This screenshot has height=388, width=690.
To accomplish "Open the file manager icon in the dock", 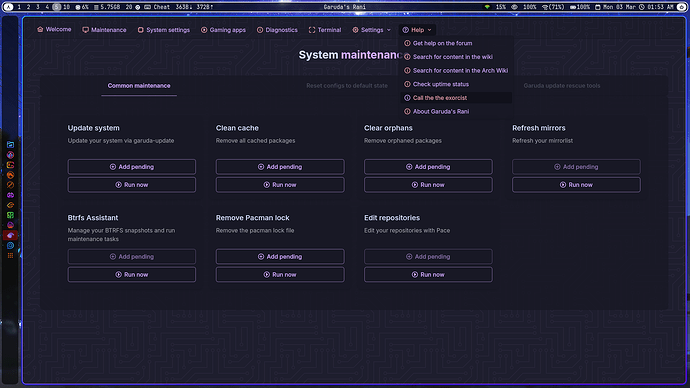I will (10, 145).
